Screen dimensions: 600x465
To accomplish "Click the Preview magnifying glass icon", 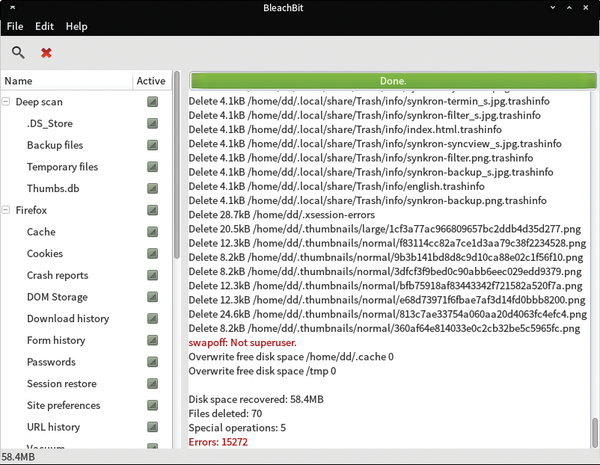I will pyautogui.click(x=18, y=52).
